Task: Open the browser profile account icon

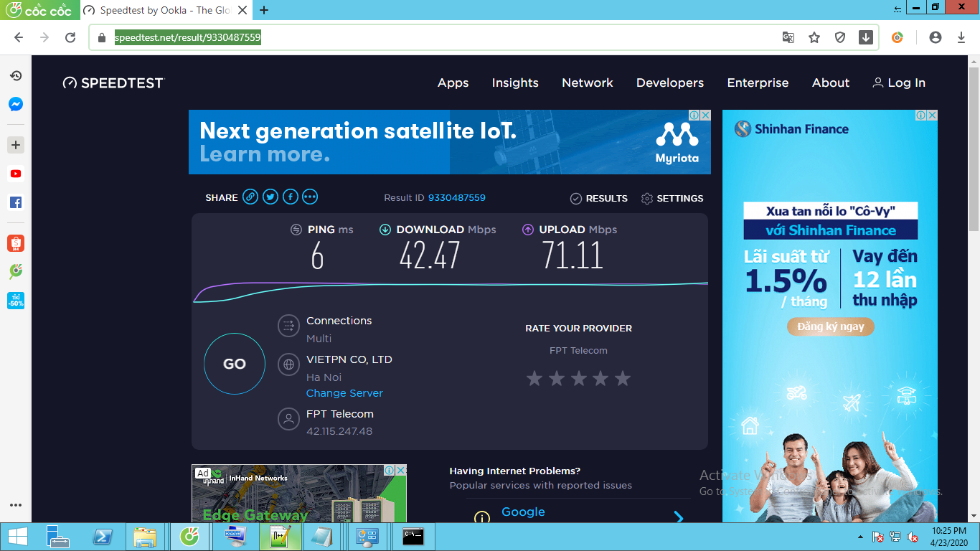Action: pyautogui.click(x=935, y=37)
